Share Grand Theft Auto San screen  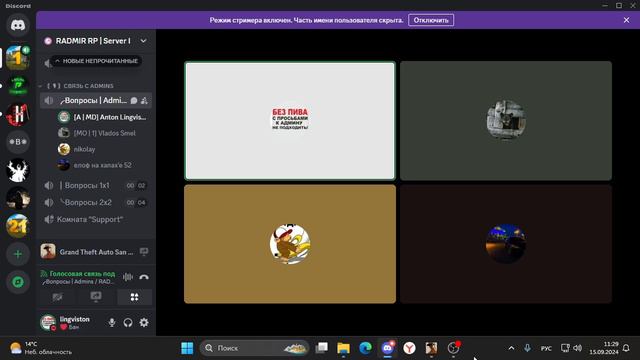[x=144, y=252]
